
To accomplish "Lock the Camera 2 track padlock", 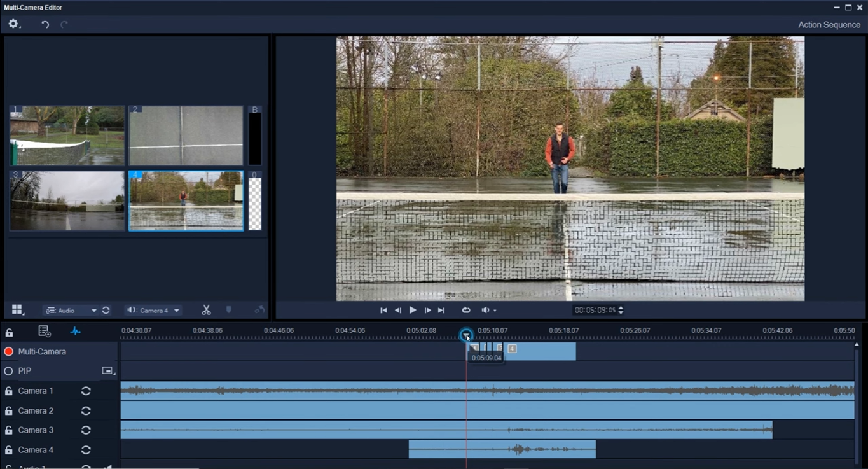I will (9, 410).
